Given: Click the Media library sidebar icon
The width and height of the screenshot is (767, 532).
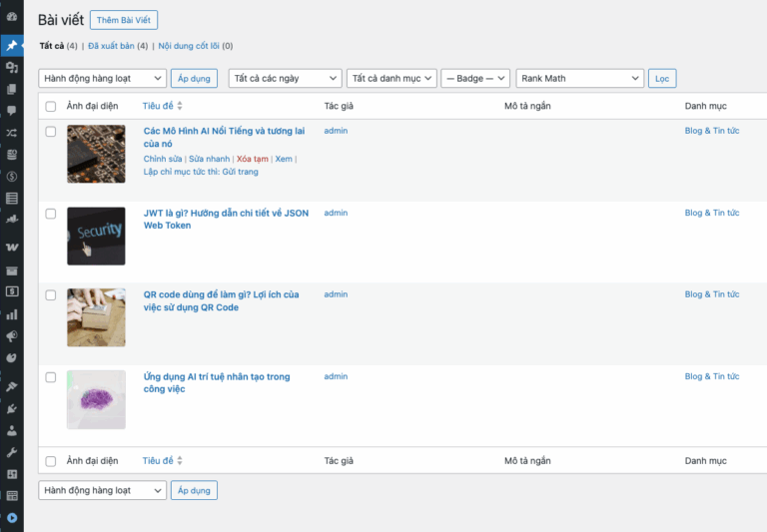Looking at the screenshot, I should [11, 67].
